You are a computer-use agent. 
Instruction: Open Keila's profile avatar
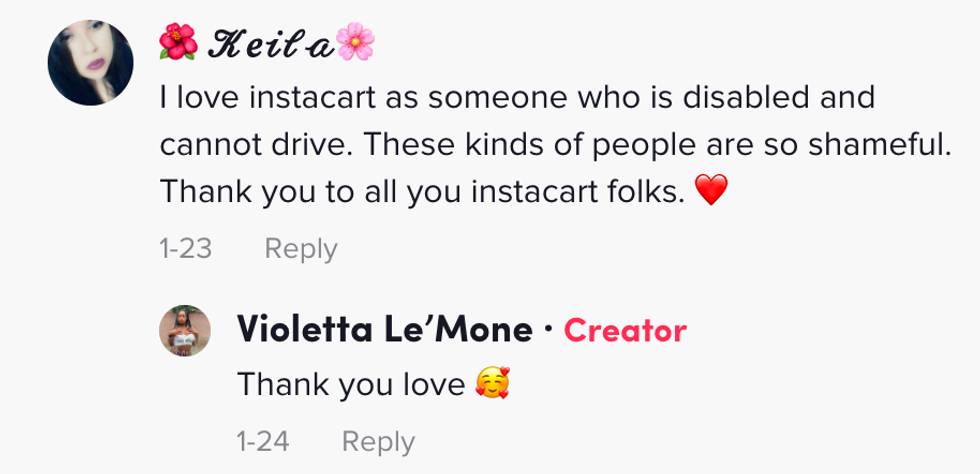90,62
